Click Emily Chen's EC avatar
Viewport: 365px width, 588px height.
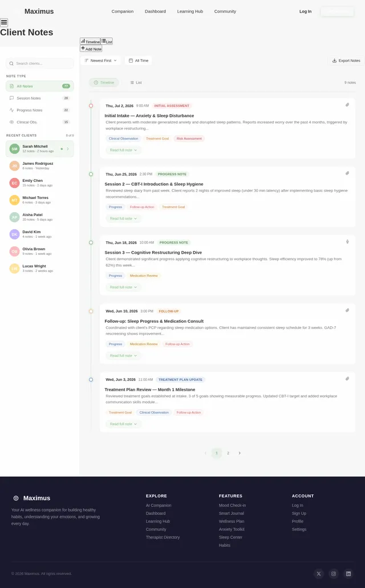[14, 183]
